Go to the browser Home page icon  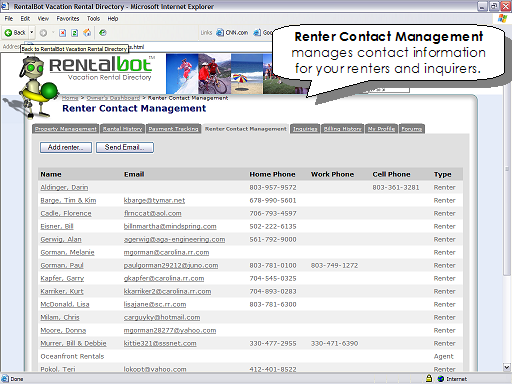[87, 33]
